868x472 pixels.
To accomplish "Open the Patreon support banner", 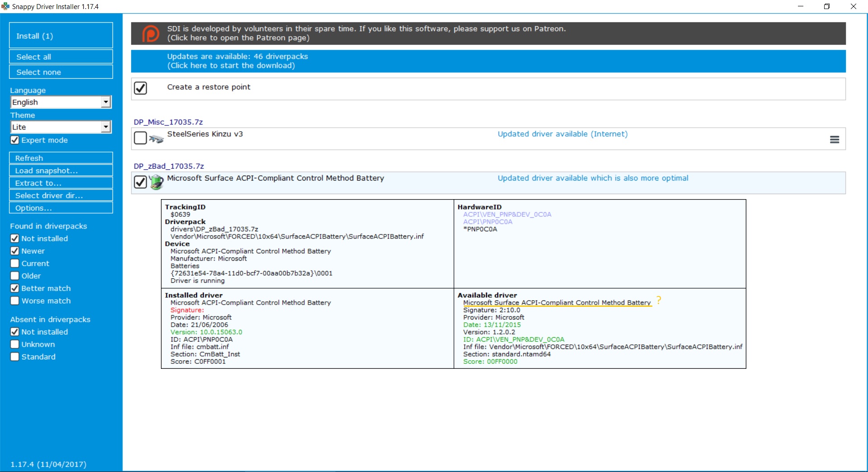I will (x=488, y=33).
